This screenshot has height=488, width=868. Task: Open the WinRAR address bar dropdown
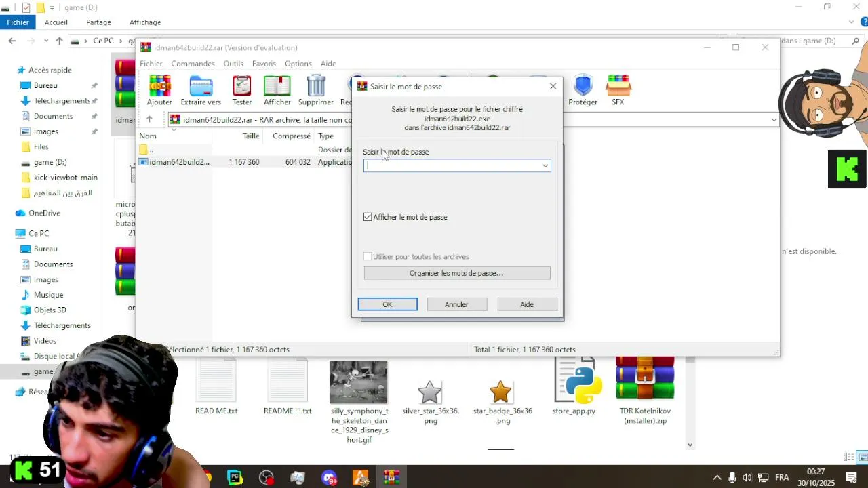click(774, 120)
